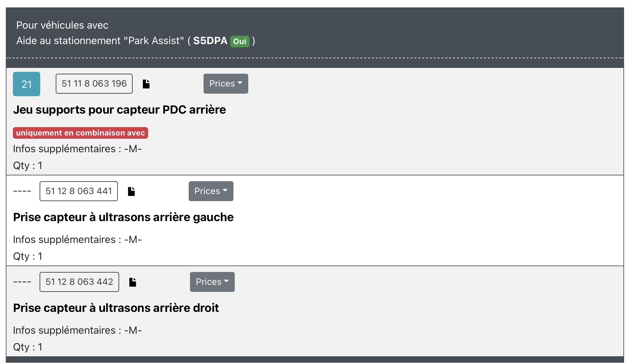Open the Prices dropdown for the PDC arrière supports
This screenshot has width=626, height=364.
click(226, 84)
